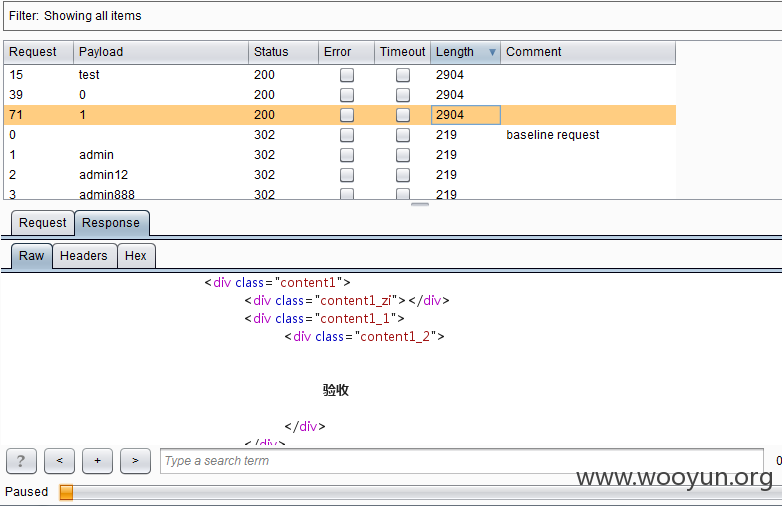The height and width of the screenshot is (506, 782).
Task: Toggle Error checkbox for request 71
Action: pos(347,115)
